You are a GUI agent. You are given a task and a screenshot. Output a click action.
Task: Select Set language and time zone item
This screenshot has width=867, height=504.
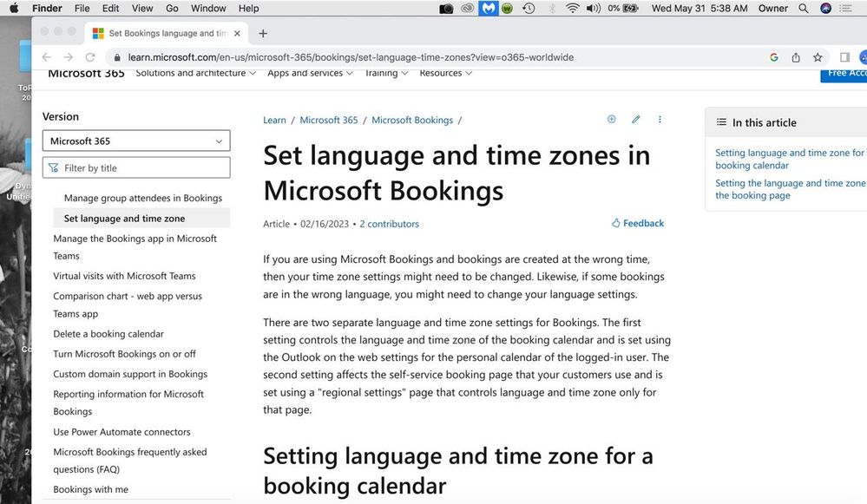141,219
